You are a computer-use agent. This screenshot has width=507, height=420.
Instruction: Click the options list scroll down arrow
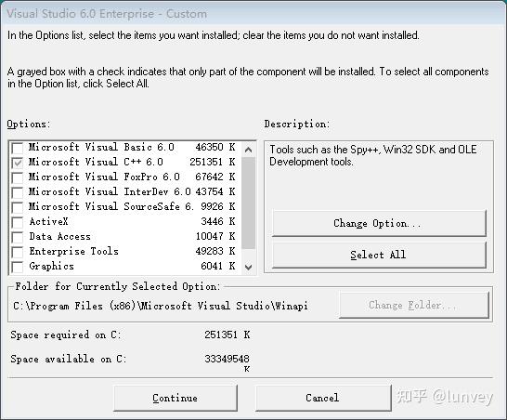click(248, 268)
